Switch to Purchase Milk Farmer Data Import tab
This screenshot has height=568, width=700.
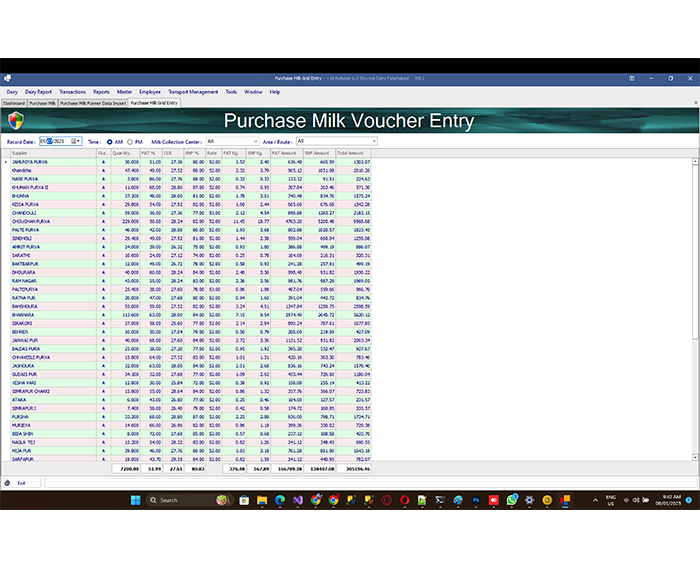[x=92, y=102]
